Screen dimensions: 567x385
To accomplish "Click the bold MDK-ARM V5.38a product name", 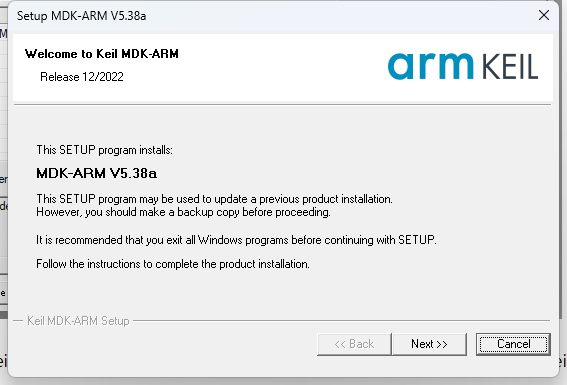I will click(x=97, y=173).
